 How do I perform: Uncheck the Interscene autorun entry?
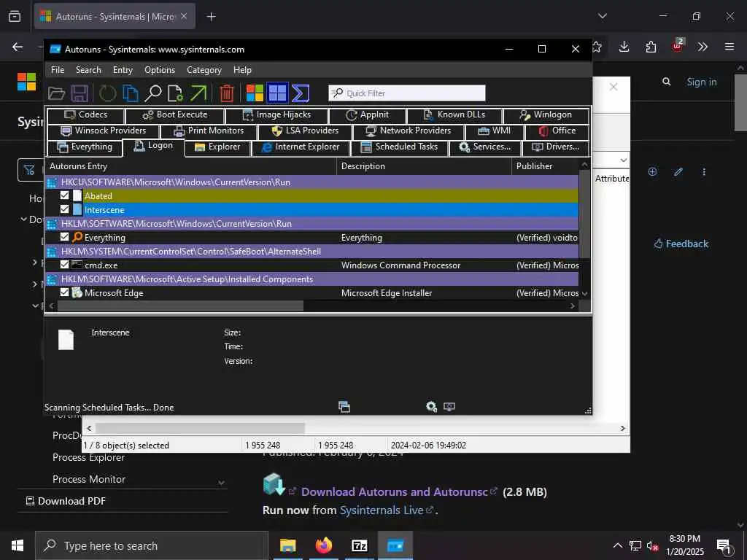(x=65, y=209)
